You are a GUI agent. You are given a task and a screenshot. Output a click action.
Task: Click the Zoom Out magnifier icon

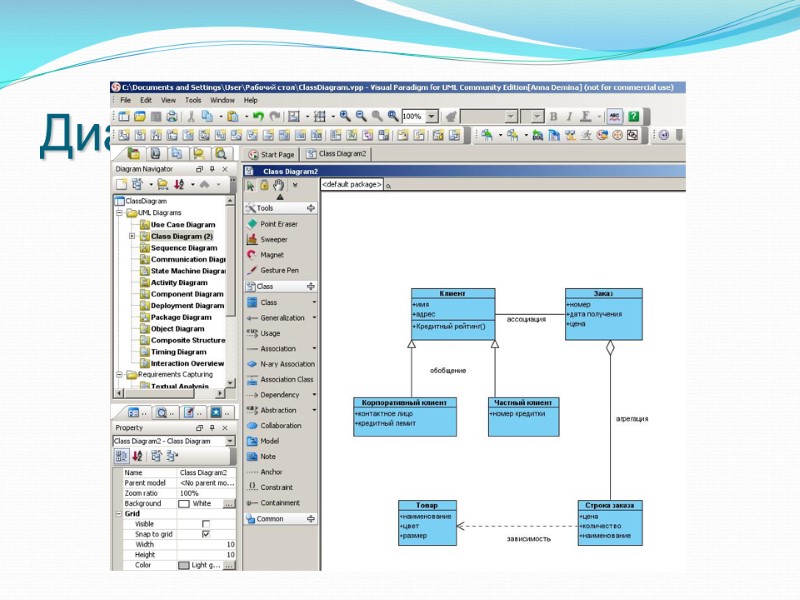[x=361, y=116]
